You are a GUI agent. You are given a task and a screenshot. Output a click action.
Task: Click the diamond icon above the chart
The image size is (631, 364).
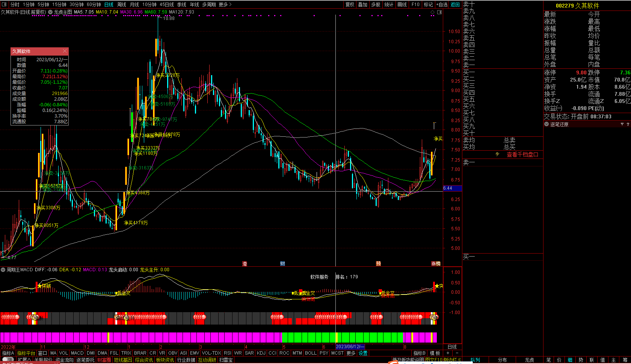point(432,12)
